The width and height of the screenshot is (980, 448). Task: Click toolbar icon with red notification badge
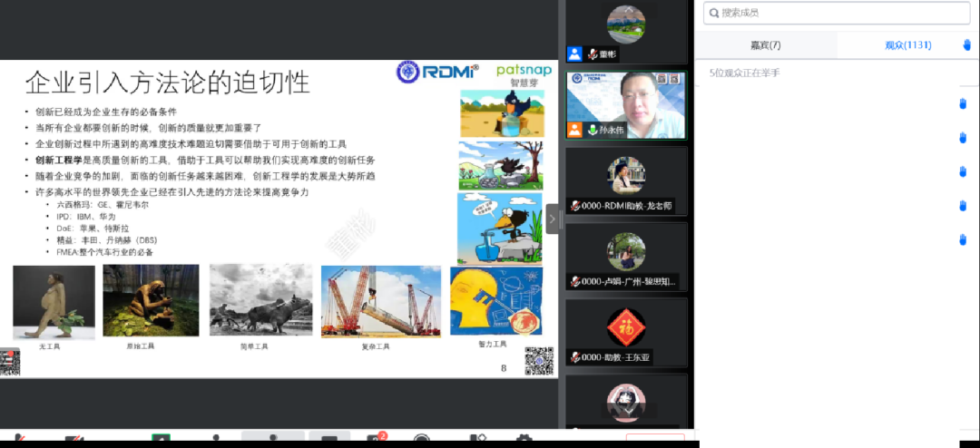tap(376, 441)
